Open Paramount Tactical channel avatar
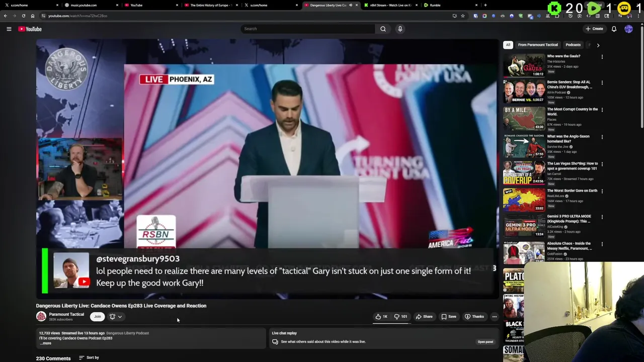The width and height of the screenshot is (644, 362). 41,316
